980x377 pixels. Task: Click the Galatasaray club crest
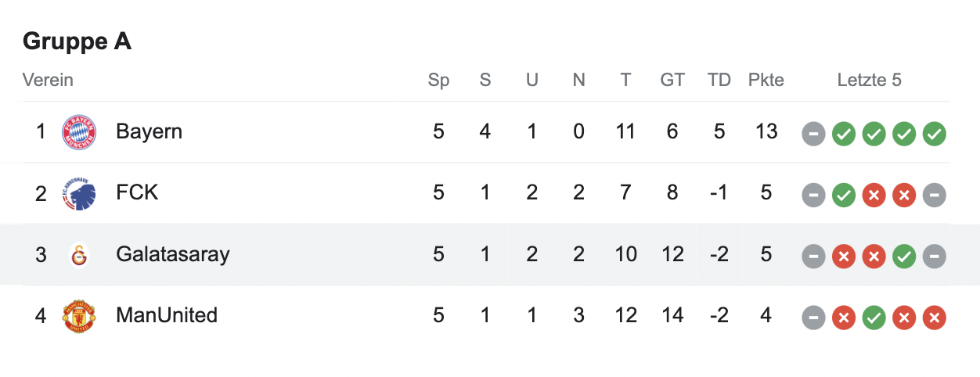pos(79,255)
